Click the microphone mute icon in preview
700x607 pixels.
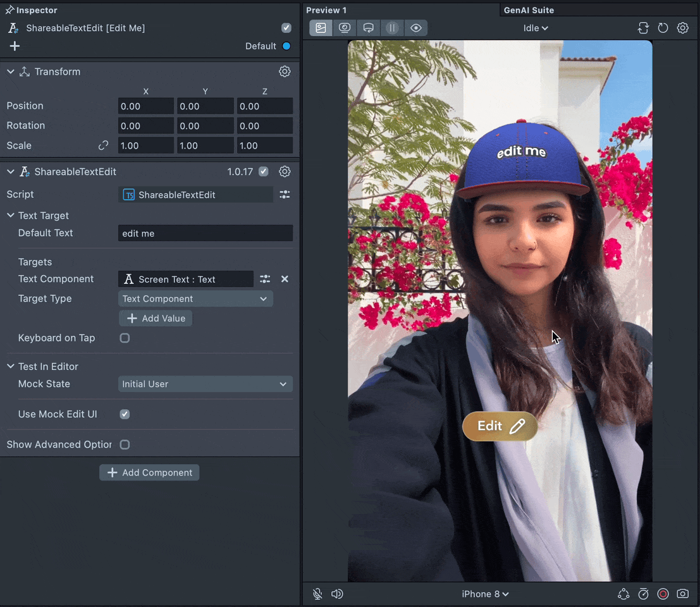317,594
